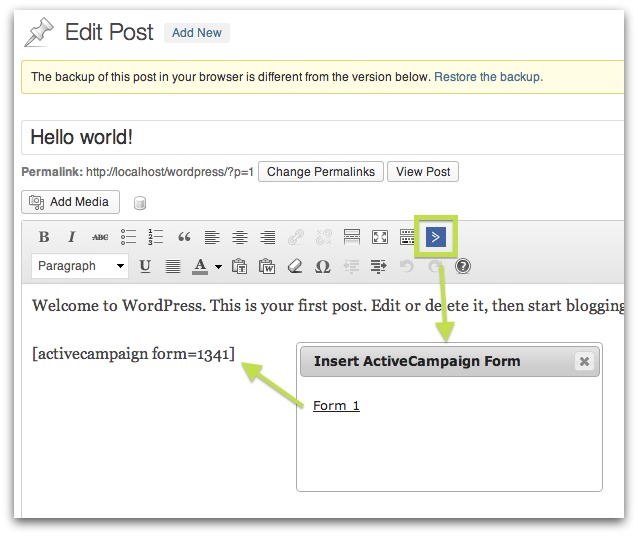
Task: Click the View Post button
Action: (423, 172)
